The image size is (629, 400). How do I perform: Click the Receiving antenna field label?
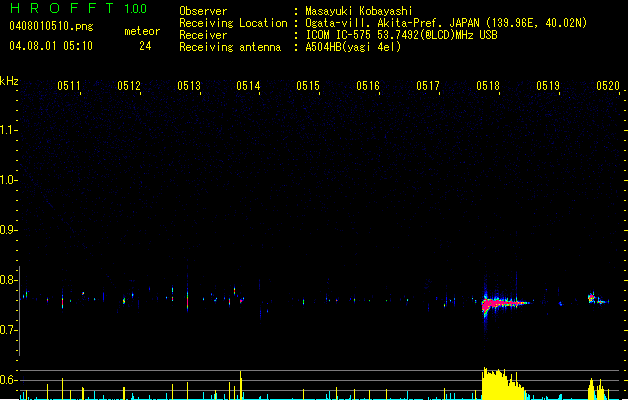(230, 47)
